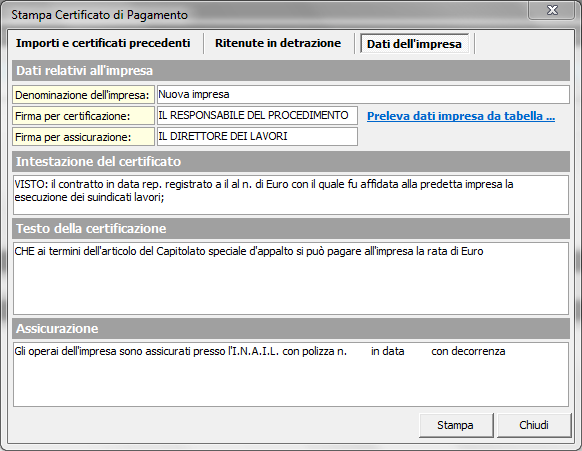The width and height of the screenshot is (582, 451).
Task: Click the Testo della certificazione section header
Action: tap(291, 228)
